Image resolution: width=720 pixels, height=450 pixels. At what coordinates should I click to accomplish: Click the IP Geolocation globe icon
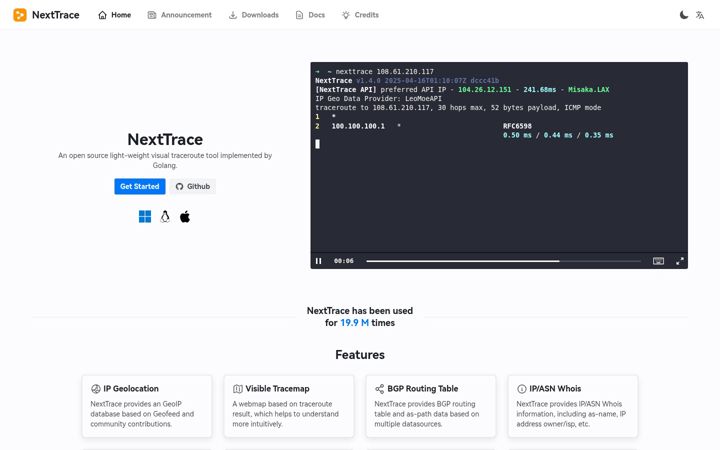coord(96,389)
